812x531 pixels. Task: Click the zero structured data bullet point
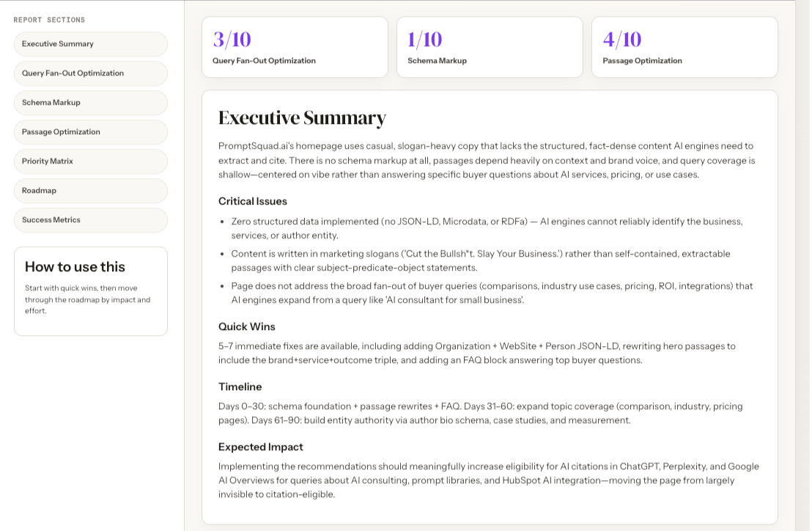[x=487, y=228]
